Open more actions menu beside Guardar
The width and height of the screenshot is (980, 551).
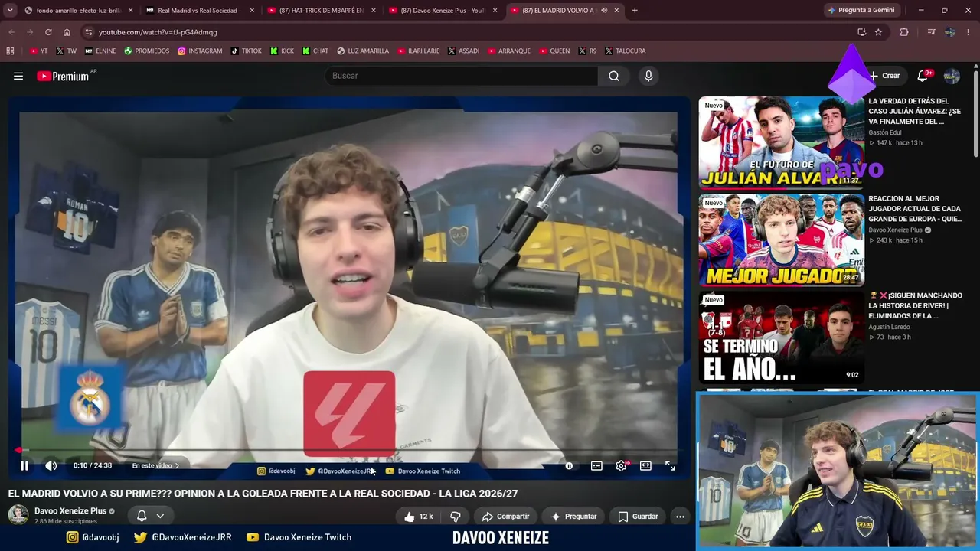[x=680, y=517]
